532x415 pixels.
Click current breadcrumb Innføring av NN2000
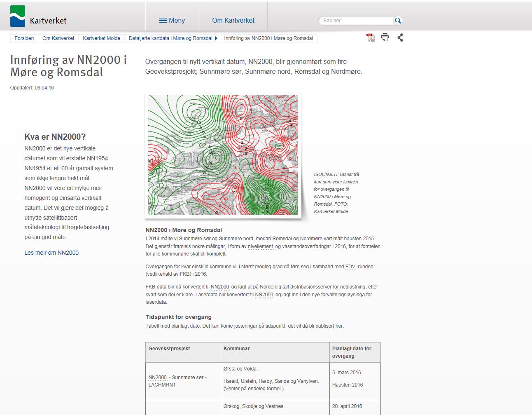tap(268, 38)
